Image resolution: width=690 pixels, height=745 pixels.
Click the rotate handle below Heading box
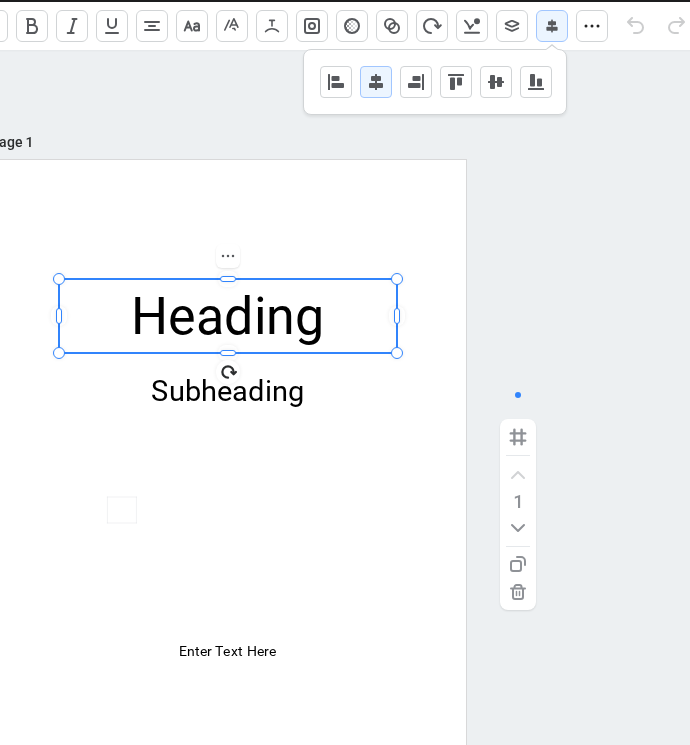point(229,372)
